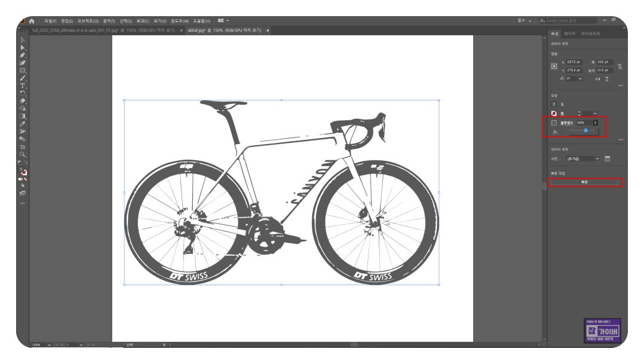Click the width value field
Screen dimensions: 644x364
[605, 62]
